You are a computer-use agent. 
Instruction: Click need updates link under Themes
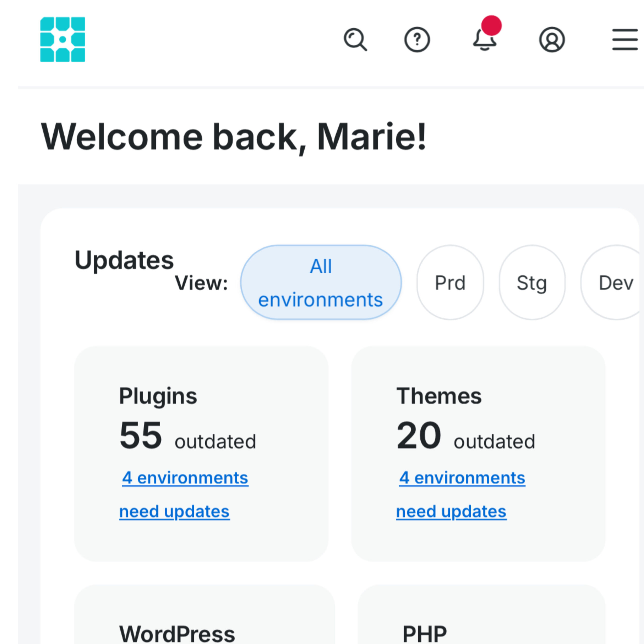point(451,512)
